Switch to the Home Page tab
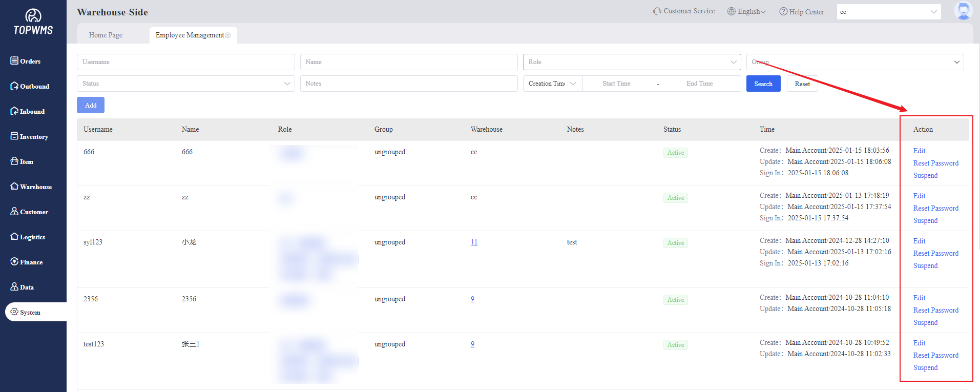Viewport: 980px width, 392px height. pyautogui.click(x=106, y=35)
